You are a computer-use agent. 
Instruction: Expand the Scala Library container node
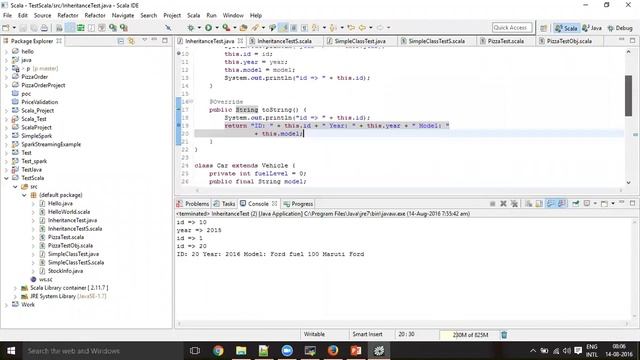[15, 288]
